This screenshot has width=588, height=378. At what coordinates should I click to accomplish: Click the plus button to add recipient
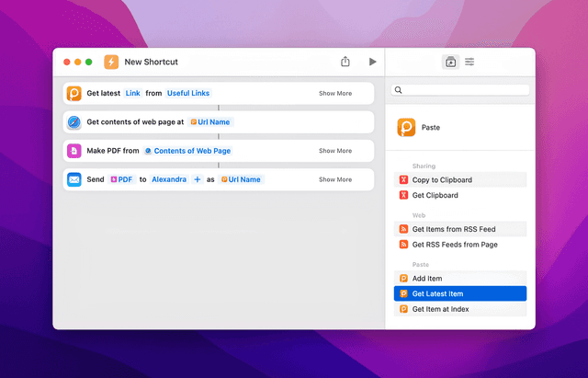tap(198, 179)
